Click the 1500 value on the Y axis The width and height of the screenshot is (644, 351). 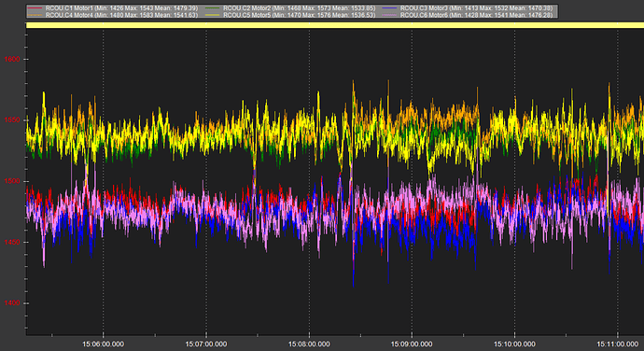point(12,181)
